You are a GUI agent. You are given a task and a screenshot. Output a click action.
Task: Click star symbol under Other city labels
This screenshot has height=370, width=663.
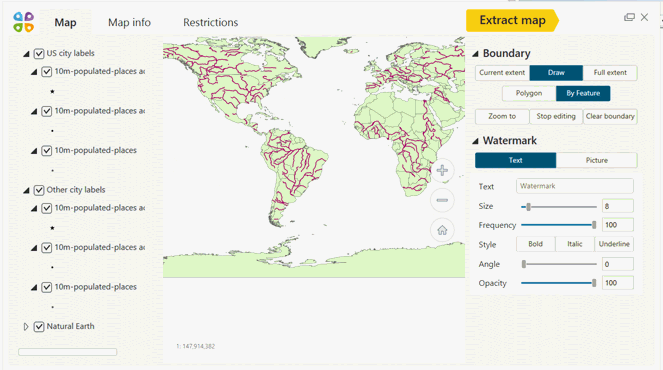click(52, 228)
